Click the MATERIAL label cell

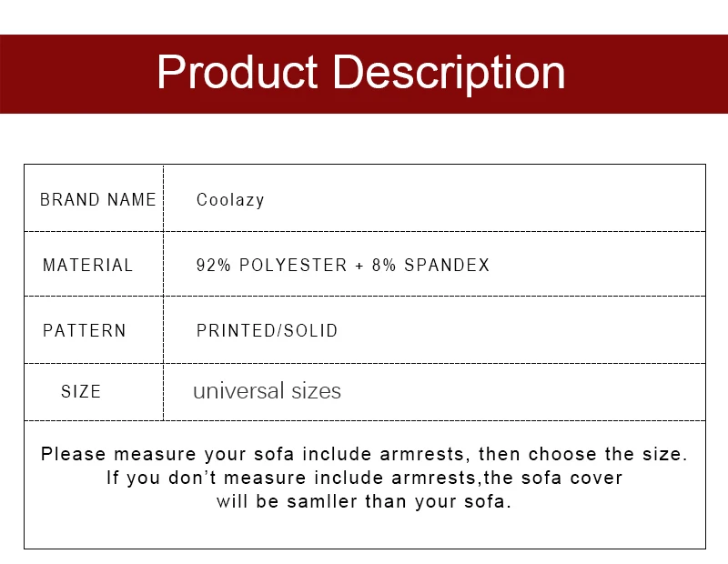click(x=88, y=266)
